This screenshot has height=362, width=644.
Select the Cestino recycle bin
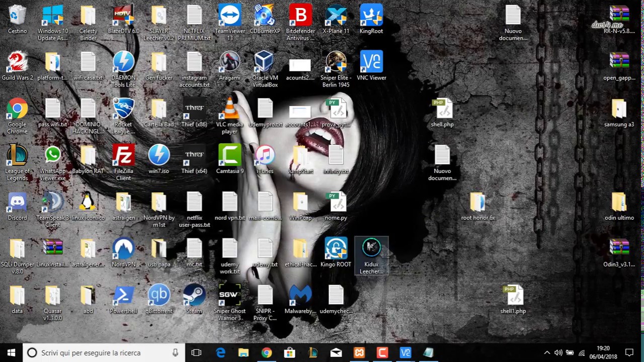pyautogui.click(x=17, y=19)
